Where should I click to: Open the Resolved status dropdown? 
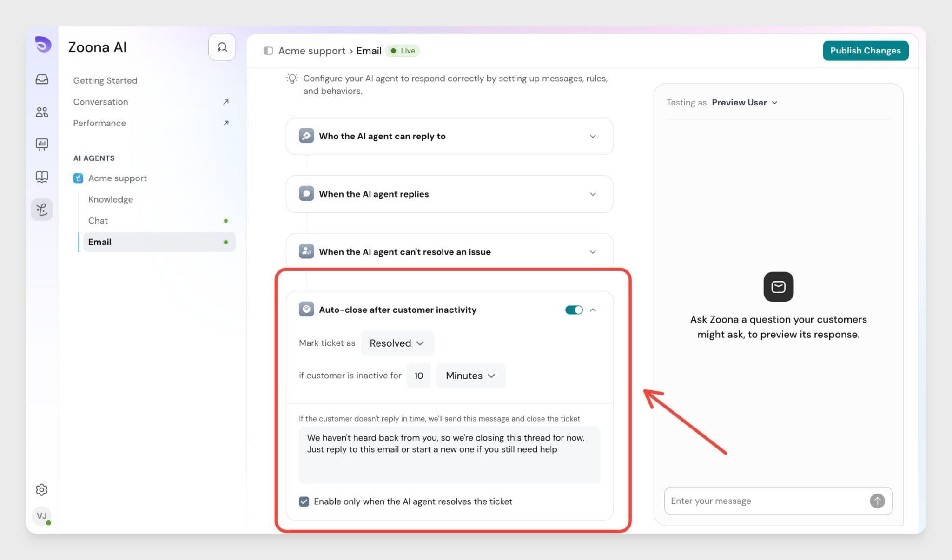[x=397, y=343]
